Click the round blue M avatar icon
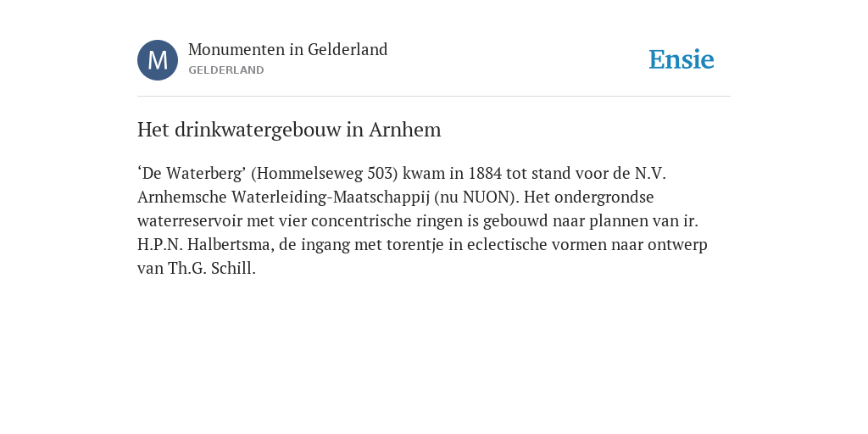 coord(158,60)
